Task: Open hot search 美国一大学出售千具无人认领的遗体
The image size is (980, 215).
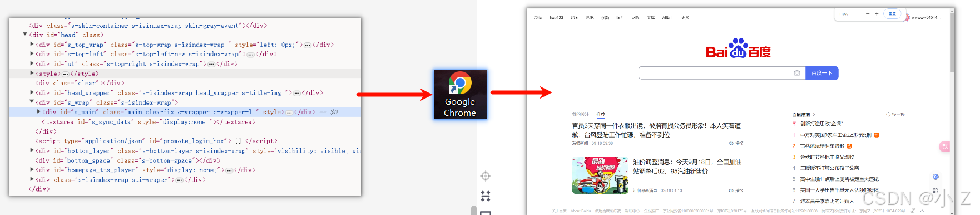Action: tap(839, 190)
